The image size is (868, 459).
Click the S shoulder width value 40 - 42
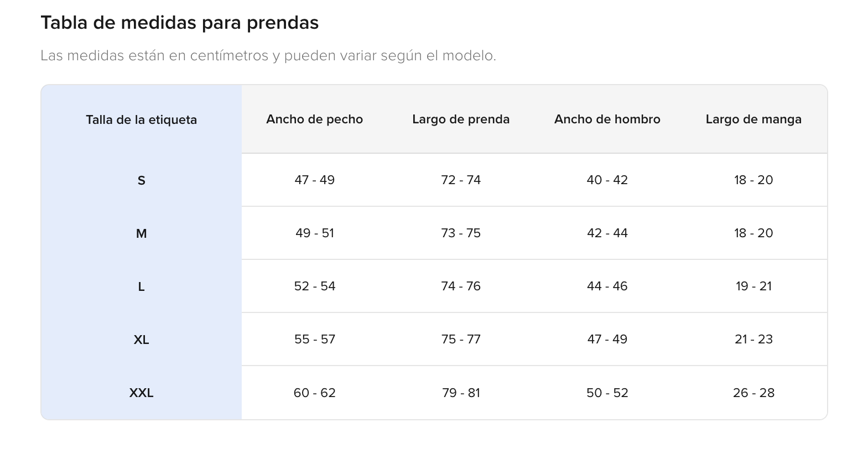pos(607,180)
